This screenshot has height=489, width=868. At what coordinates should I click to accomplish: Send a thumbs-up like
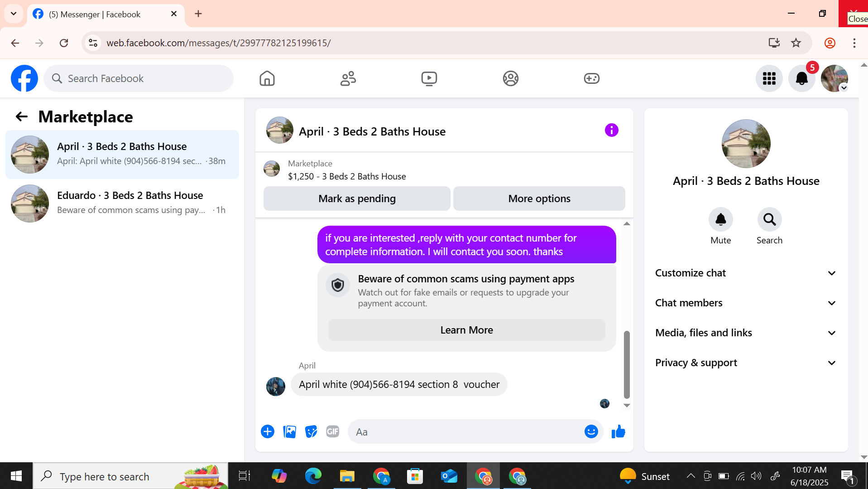click(618, 431)
